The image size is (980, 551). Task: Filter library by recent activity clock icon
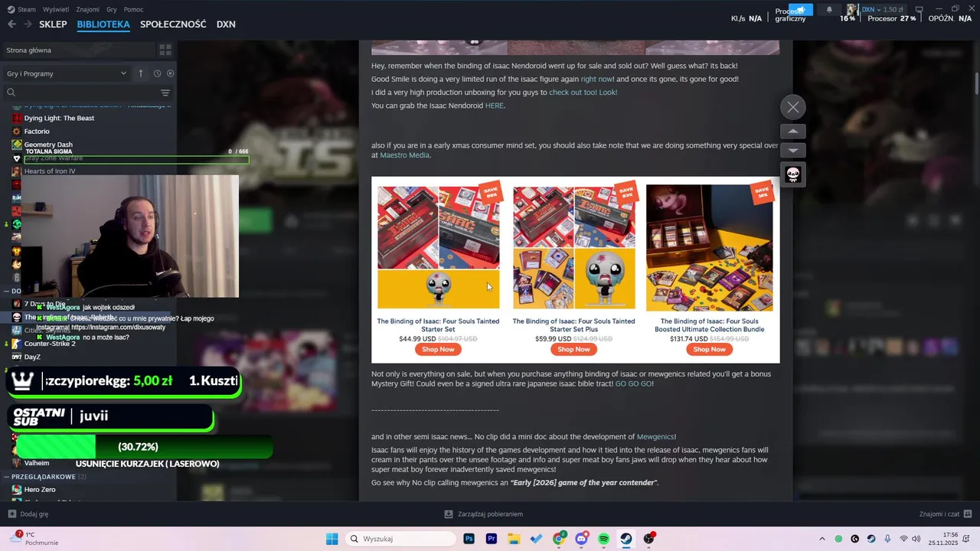(157, 73)
